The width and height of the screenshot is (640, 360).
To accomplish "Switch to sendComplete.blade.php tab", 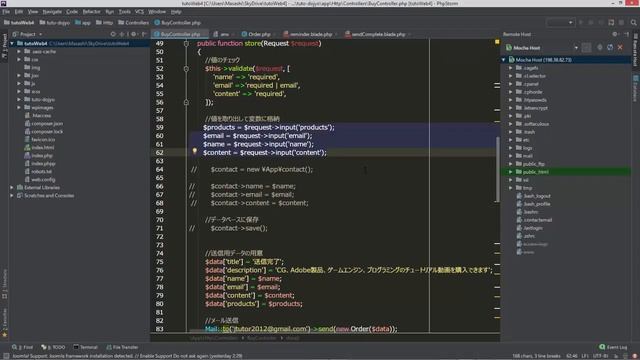I will [378, 34].
